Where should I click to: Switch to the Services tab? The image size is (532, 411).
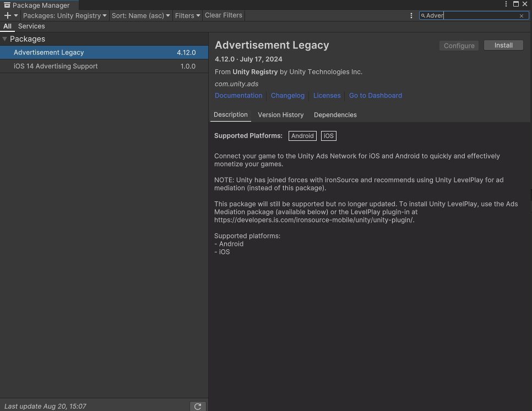coord(31,26)
